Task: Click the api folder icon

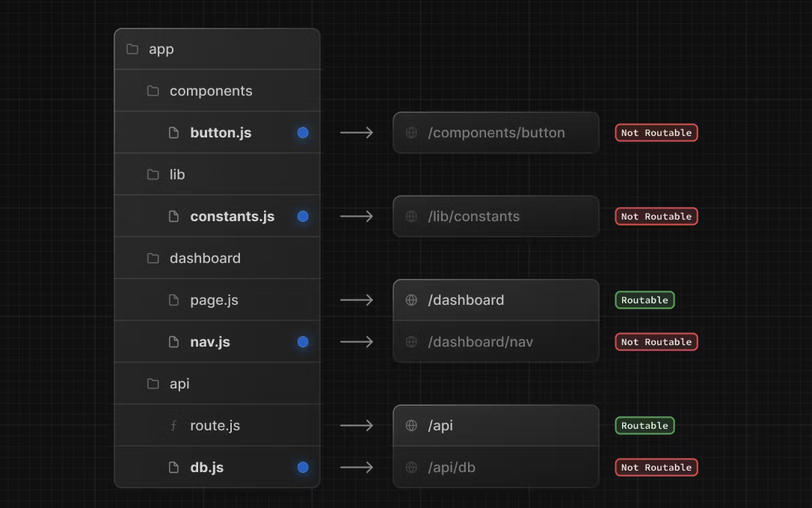Action: pyautogui.click(x=153, y=384)
